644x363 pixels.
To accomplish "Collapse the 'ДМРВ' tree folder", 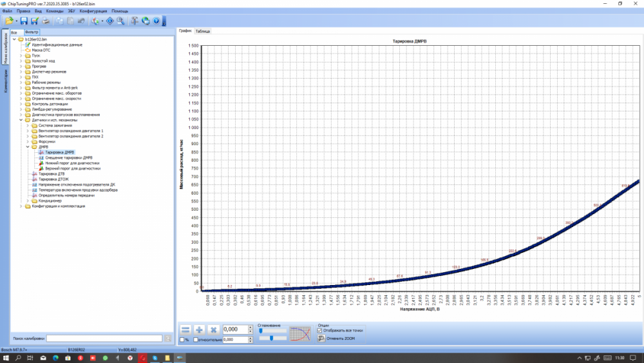I will coord(28,147).
